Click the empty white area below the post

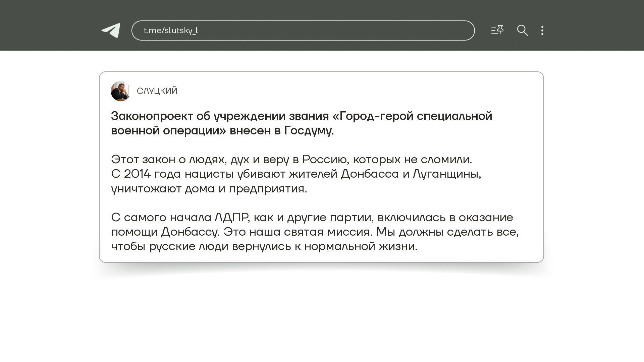321,318
